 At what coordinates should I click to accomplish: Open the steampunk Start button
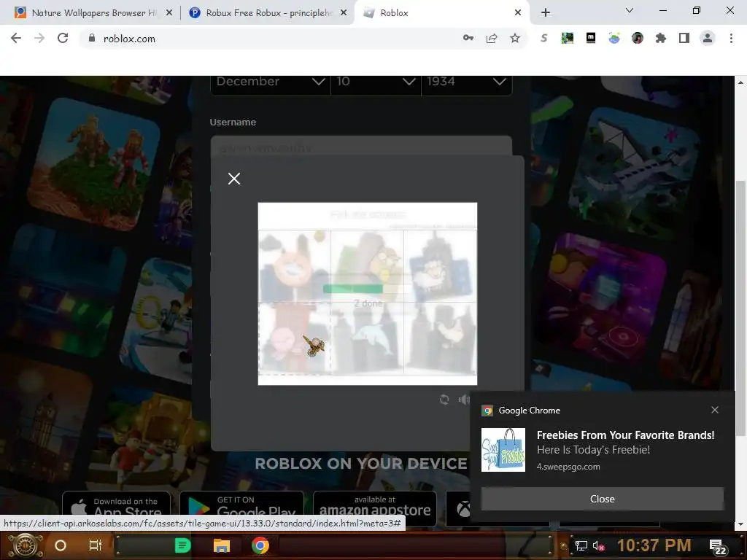[x=26, y=545]
